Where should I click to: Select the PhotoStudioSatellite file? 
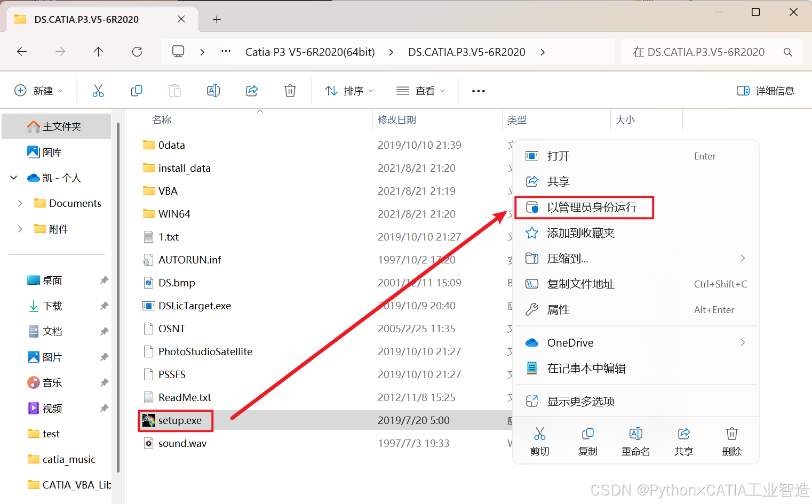click(205, 351)
